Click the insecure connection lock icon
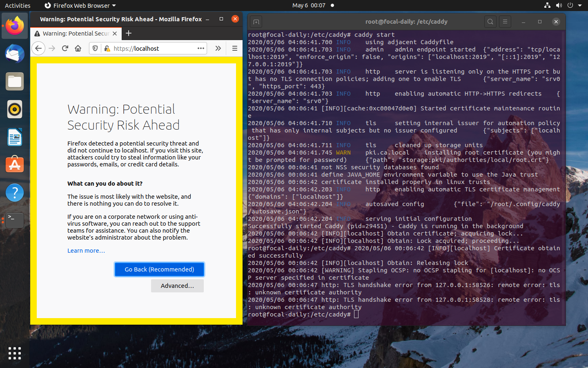 click(107, 48)
